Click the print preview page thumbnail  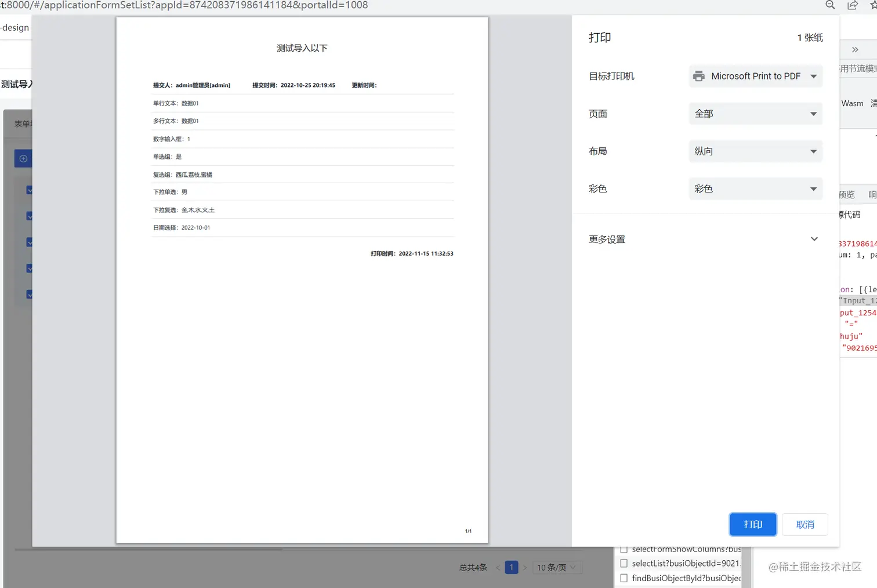point(302,280)
